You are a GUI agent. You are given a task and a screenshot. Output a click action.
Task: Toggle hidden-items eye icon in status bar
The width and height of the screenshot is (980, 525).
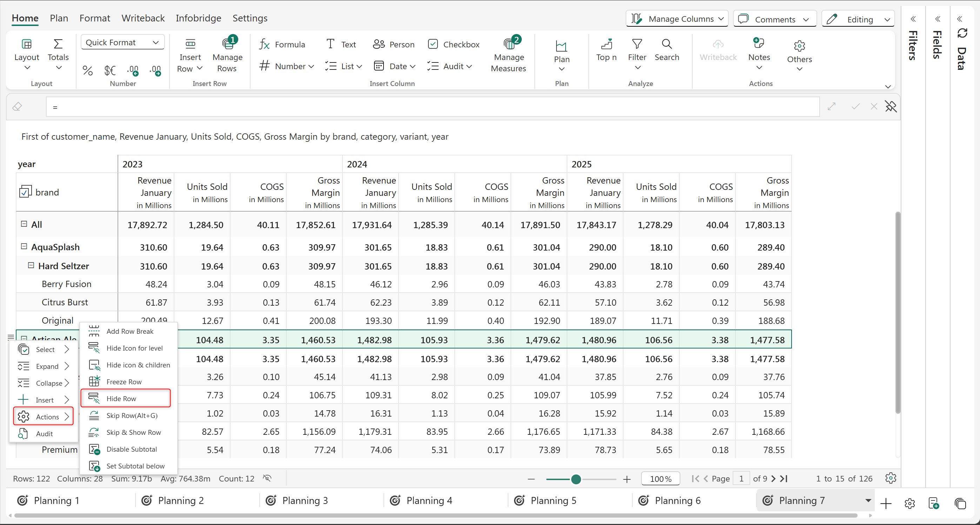tap(267, 478)
